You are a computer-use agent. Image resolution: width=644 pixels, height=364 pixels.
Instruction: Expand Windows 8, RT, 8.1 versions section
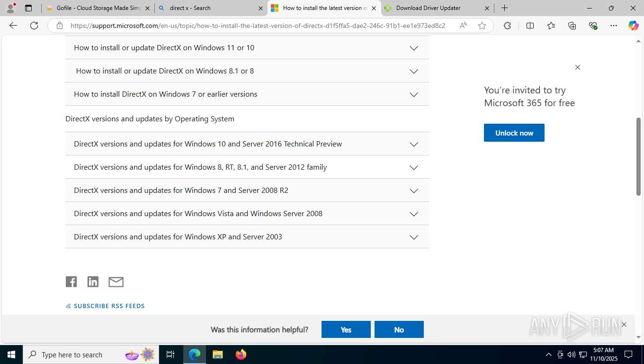247,167
